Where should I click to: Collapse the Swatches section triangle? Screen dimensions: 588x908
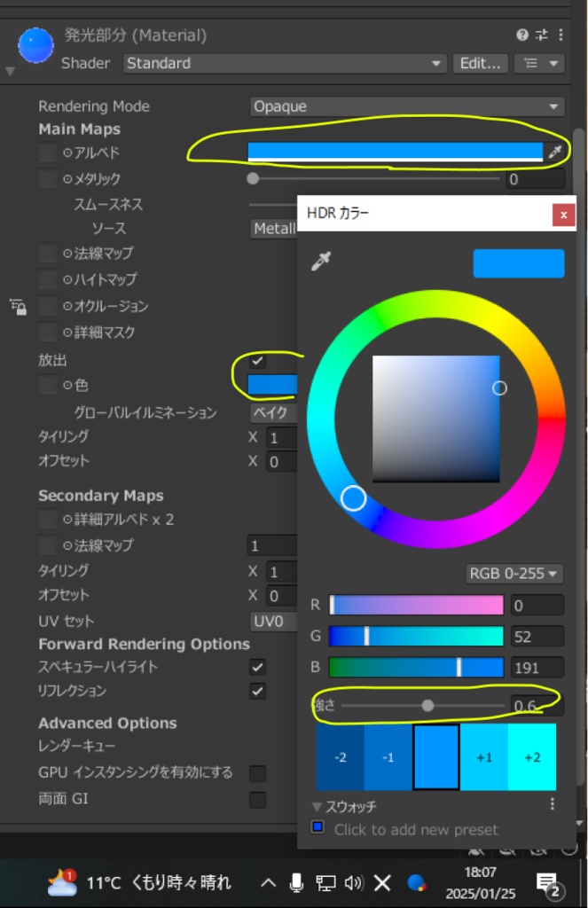pos(317,807)
